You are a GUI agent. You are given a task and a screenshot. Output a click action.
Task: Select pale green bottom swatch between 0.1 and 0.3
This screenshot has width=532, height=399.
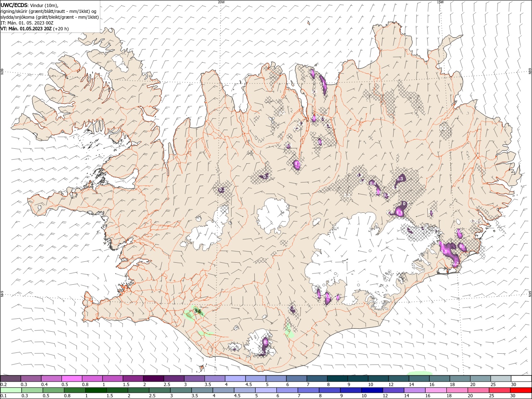pos(11,390)
